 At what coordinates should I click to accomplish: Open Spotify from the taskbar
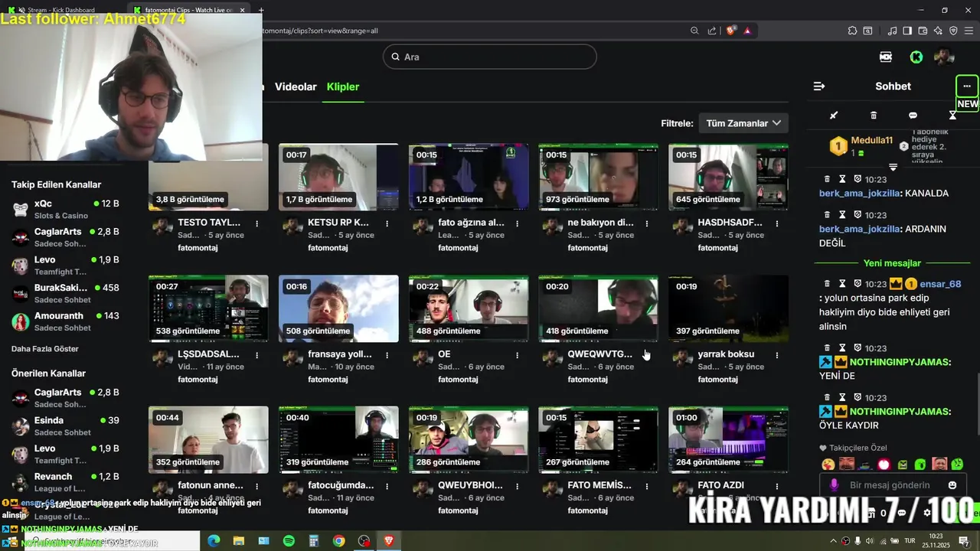click(x=289, y=541)
